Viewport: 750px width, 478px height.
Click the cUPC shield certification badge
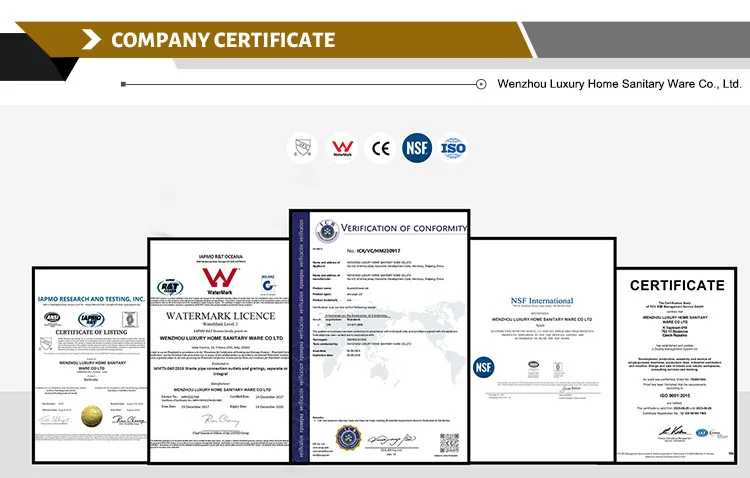pos(302,148)
